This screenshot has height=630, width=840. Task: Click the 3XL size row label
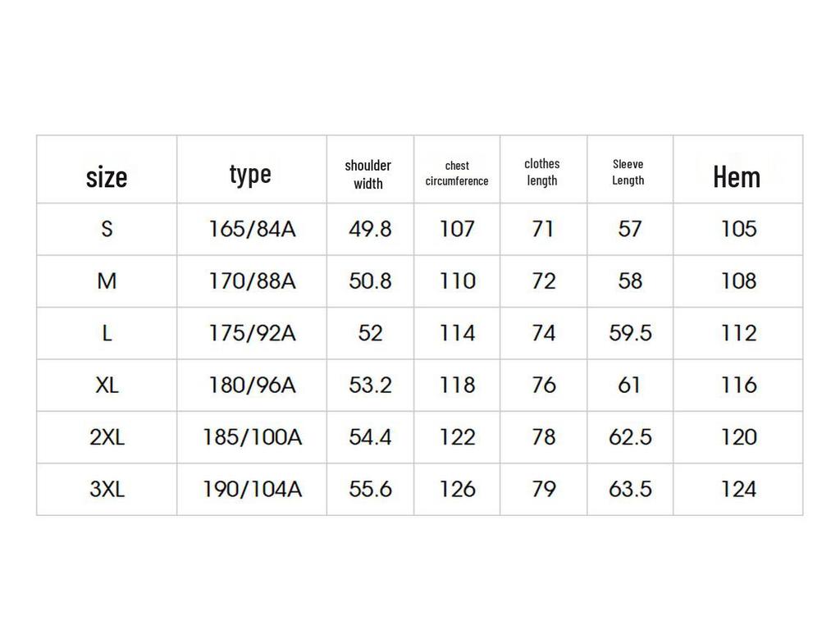107,490
